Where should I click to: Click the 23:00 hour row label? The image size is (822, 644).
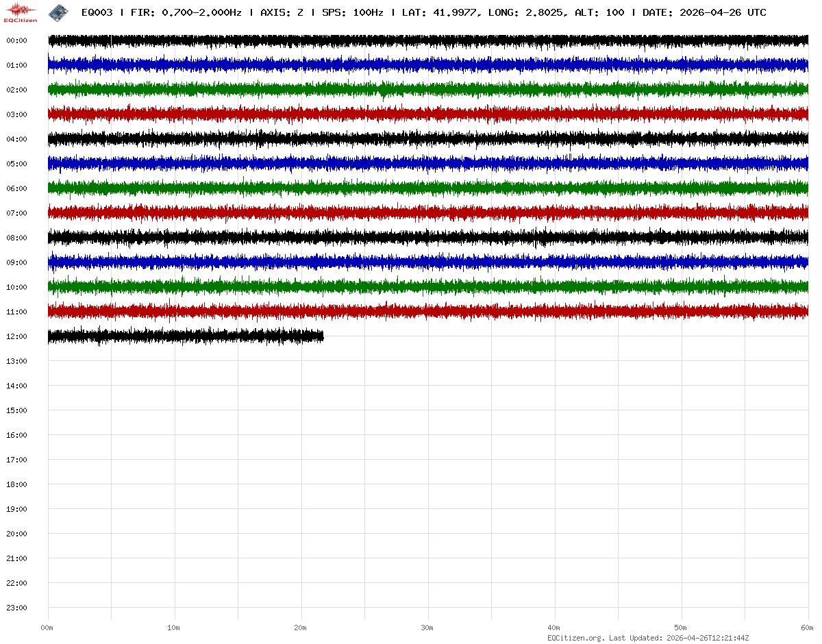pyautogui.click(x=16, y=608)
